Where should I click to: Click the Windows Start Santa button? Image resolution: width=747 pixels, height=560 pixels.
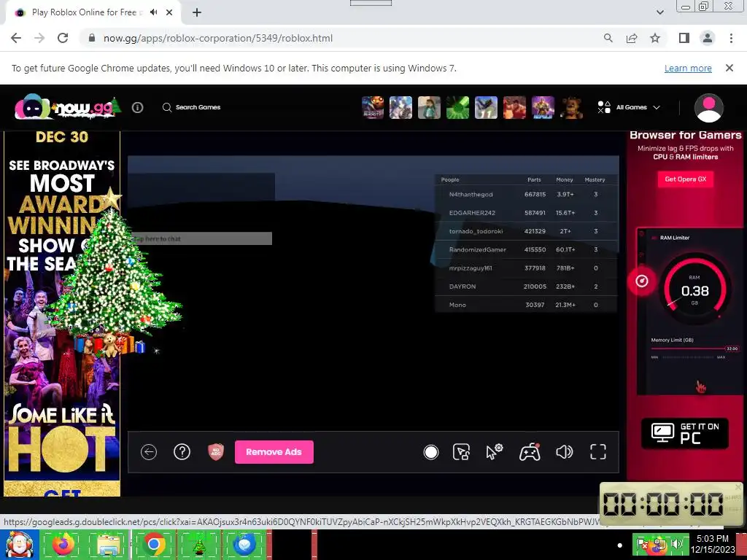pyautogui.click(x=19, y=545)
